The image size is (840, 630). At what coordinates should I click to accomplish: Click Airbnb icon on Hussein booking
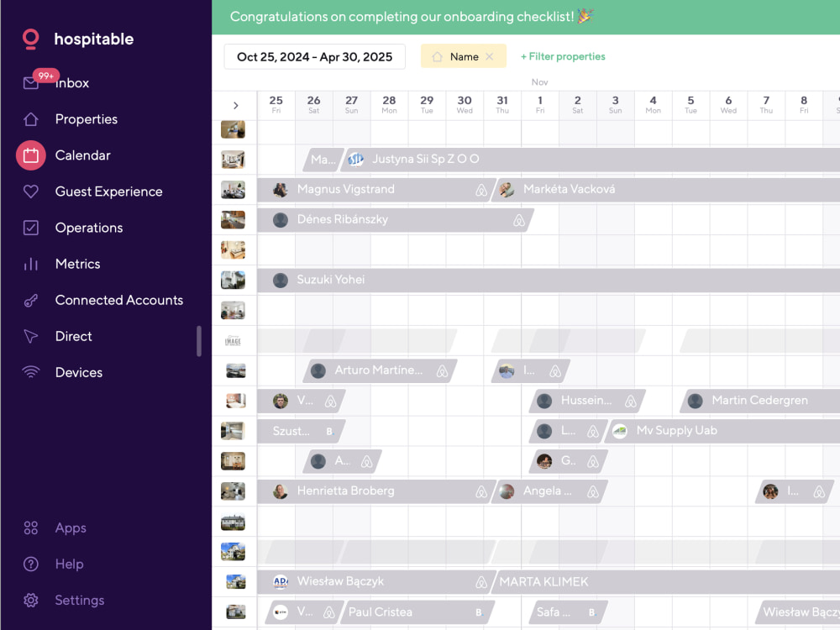click(631, 401)
